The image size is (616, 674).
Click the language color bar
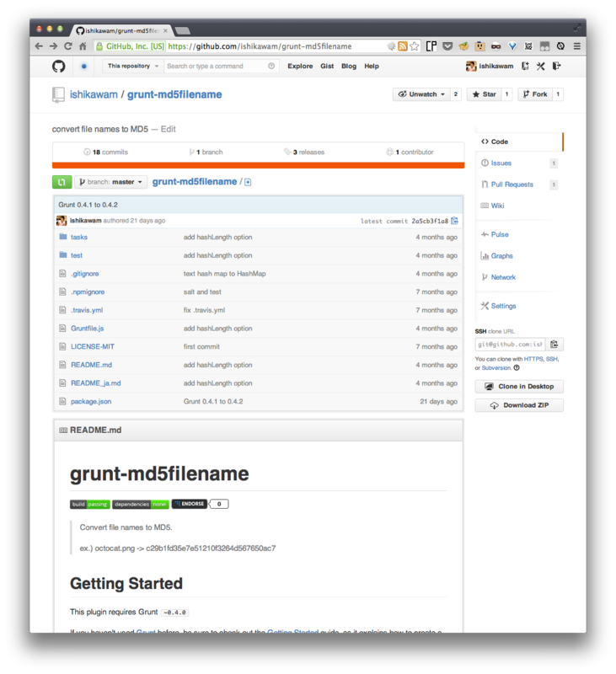259,165
